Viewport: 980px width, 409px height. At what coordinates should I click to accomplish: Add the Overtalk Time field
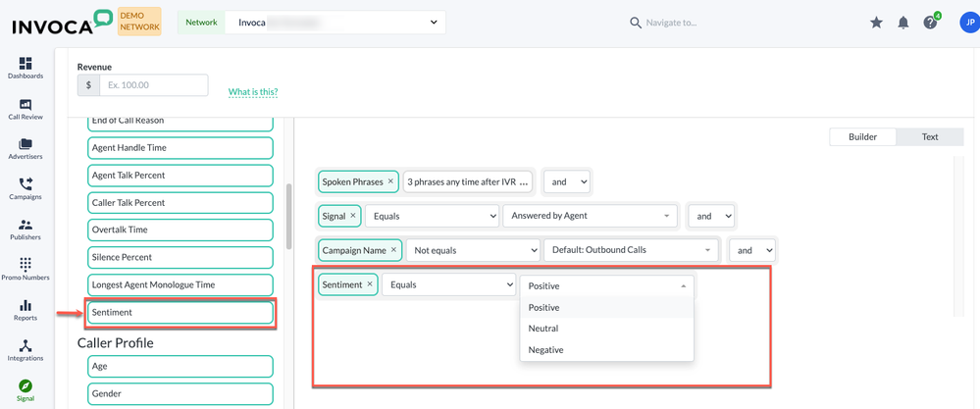pos(180,230)
